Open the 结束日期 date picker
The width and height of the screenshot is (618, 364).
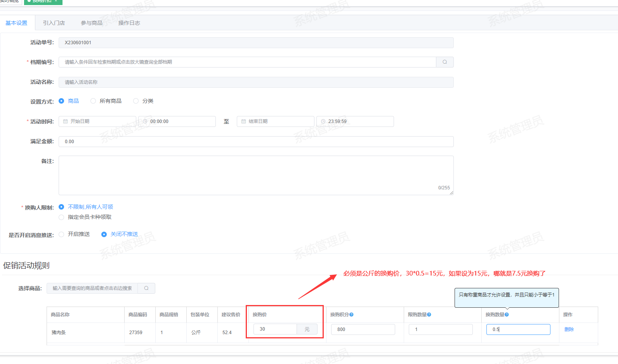click(x=276, y=121)
